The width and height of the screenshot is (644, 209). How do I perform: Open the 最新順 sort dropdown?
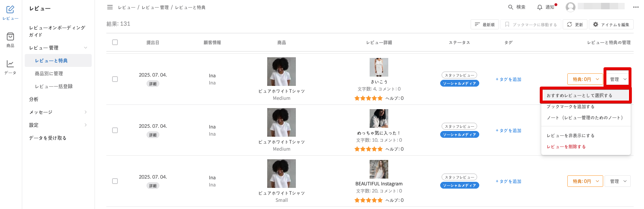pos(485,25)
